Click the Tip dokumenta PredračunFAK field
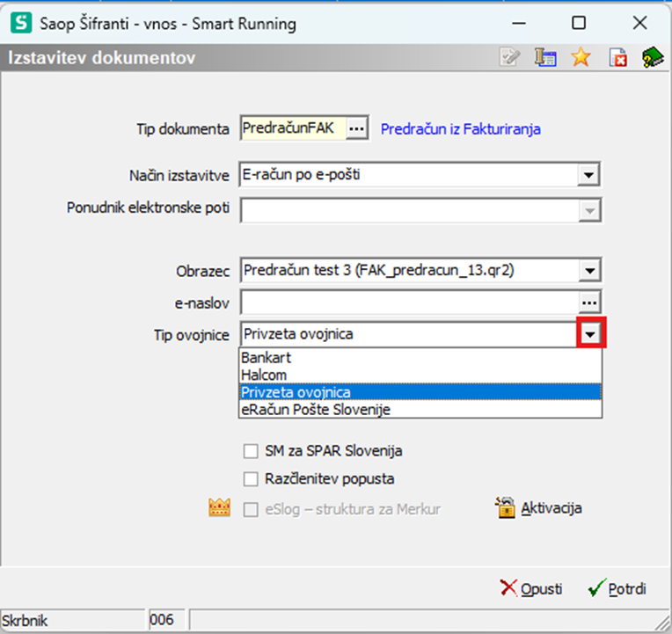 (294, 128)
